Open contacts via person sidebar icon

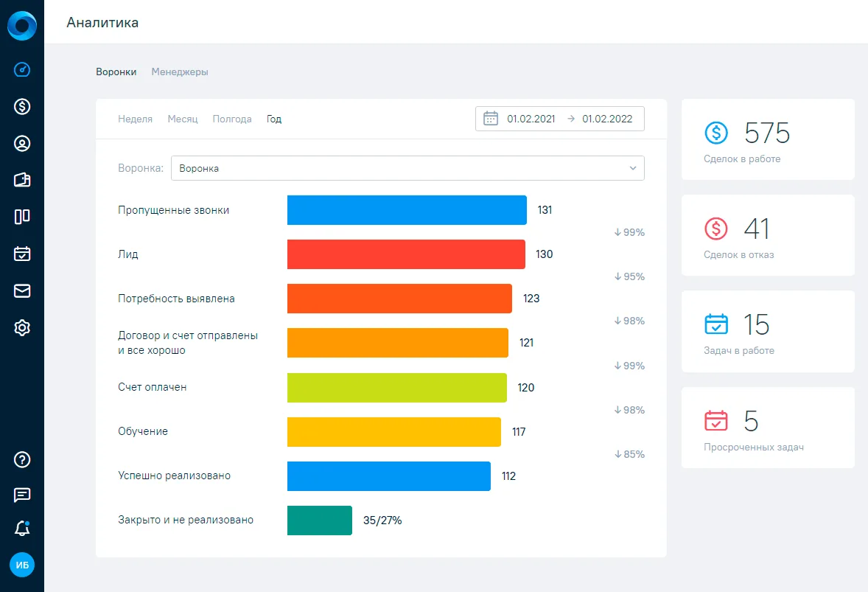[x=22, y=144]
